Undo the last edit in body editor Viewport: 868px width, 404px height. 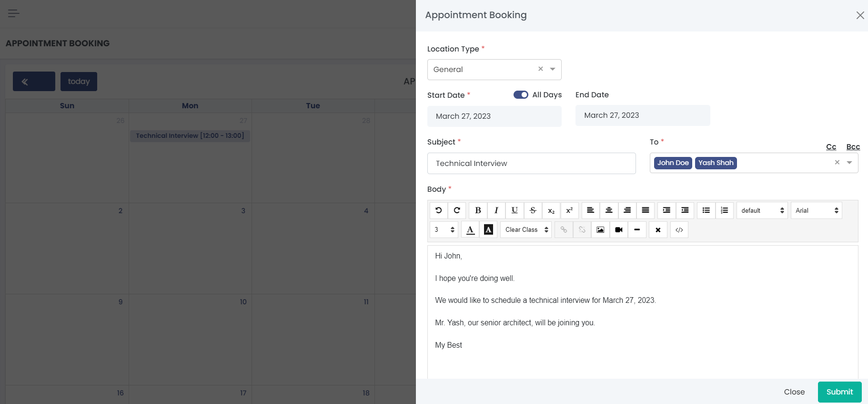pos(438,210)
